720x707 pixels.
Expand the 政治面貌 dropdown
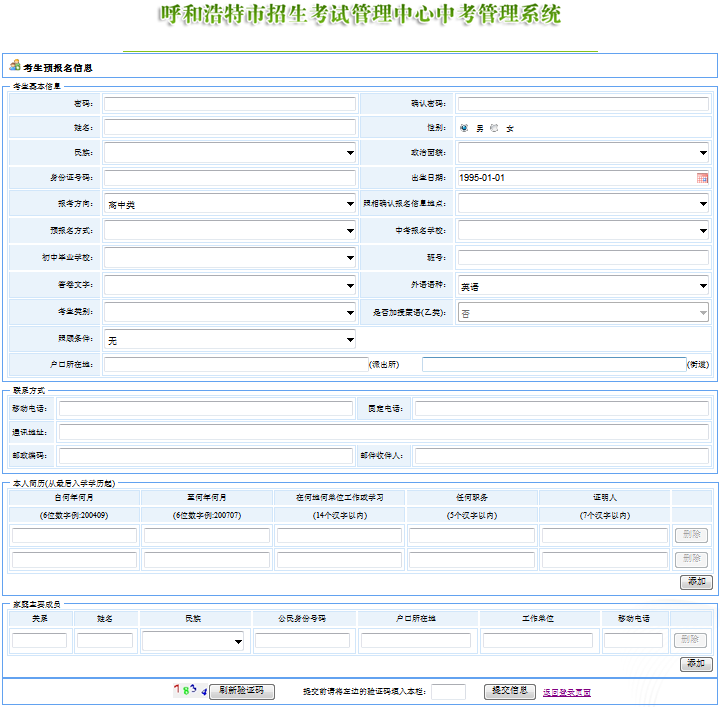(583, 153)
